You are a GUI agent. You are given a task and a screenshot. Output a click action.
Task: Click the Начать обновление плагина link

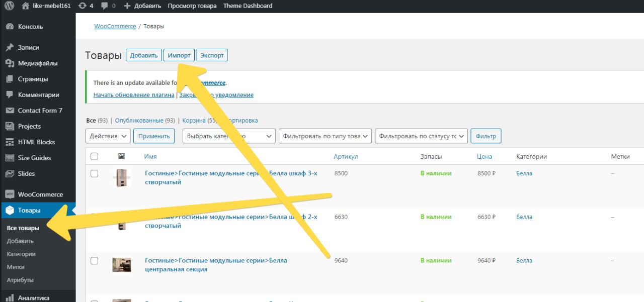134,95
